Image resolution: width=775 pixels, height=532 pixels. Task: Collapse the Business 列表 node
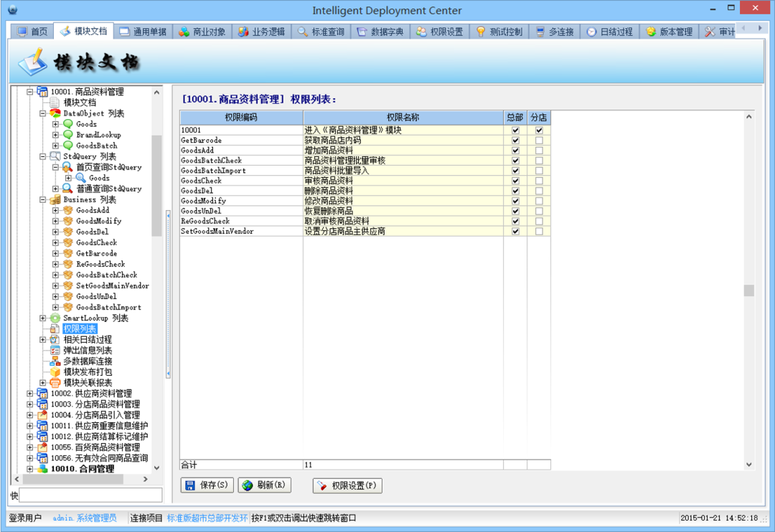click(x=43, y=199)
